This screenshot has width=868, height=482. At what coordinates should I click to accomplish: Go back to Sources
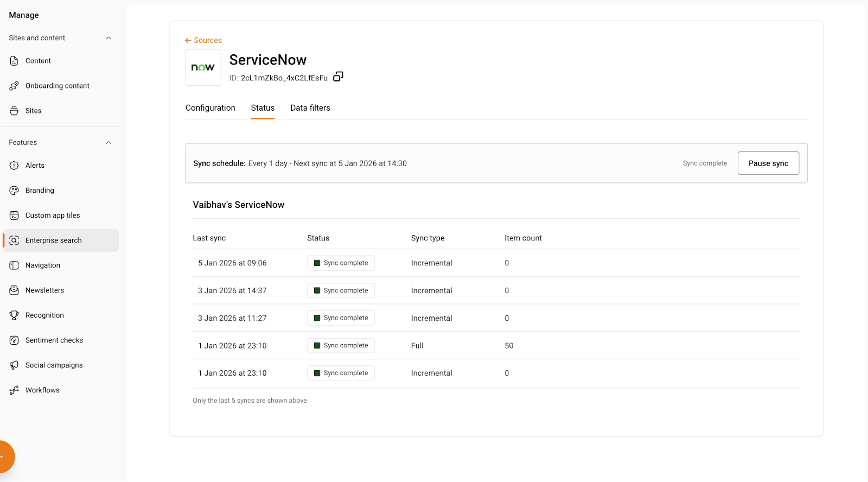[203, 40]
